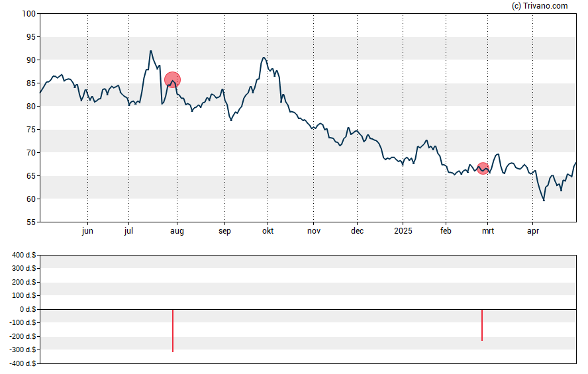Click the red bar reaching -200 d.$
The image size is (588, 374).
482,325
